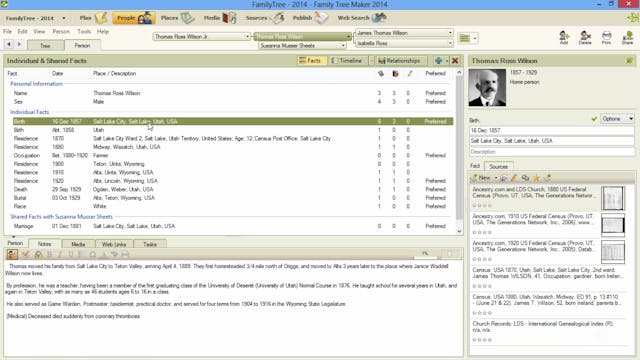Open the Help menu
The height and width of the screenshot is (360, 640).
pyautogui.click(x=103, y=31)
